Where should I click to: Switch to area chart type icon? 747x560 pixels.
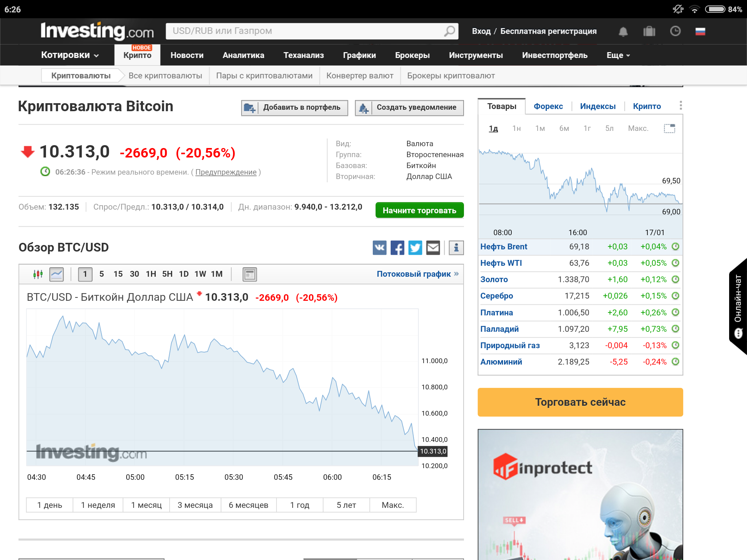[x=57, y=274]
